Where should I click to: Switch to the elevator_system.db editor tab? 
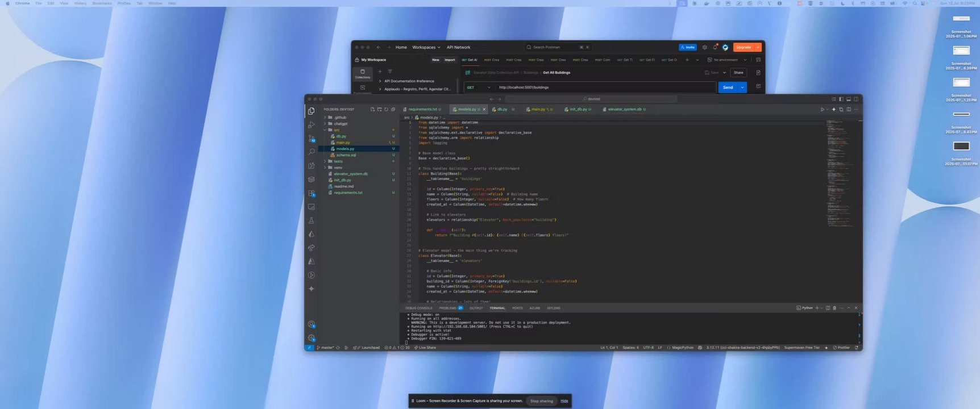point(624,109)
